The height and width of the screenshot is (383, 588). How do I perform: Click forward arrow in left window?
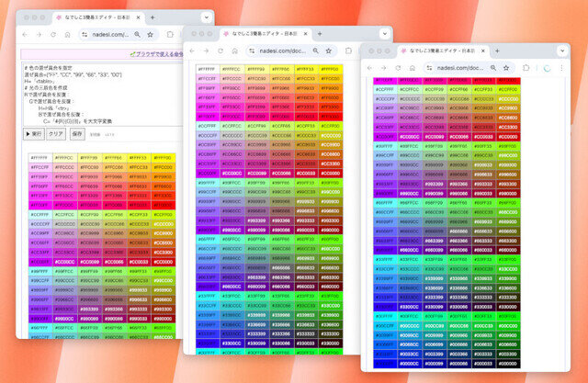[x=39, y=35]
